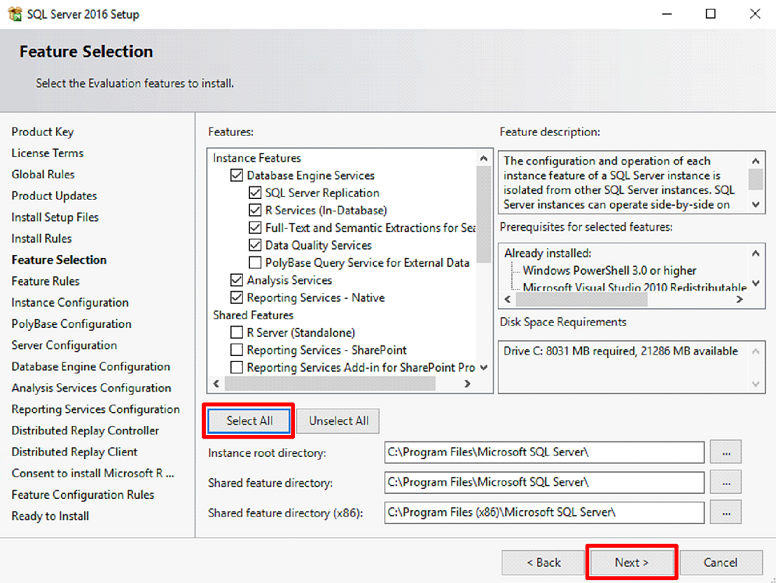Click the SQL Server Setup title bar icon
776x583 pixels.
tap(13, 14)
